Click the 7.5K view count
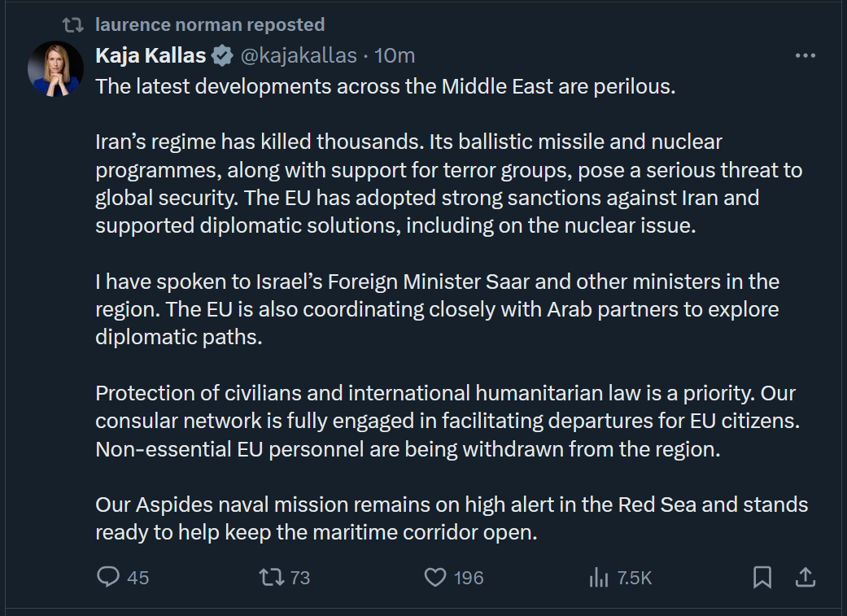 635,578
